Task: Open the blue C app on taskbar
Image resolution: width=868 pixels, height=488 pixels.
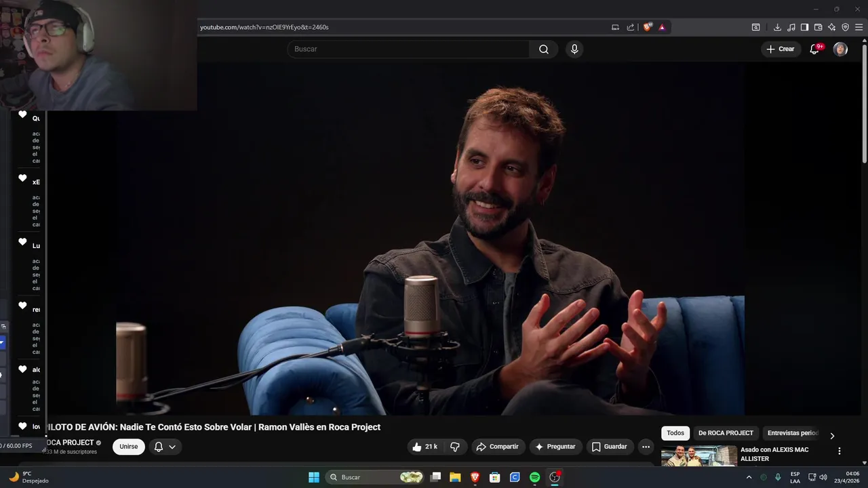Action: pos(515,477)
